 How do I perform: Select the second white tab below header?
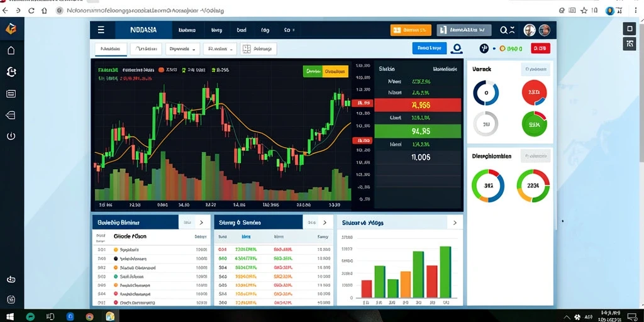(x=146, y=49)
